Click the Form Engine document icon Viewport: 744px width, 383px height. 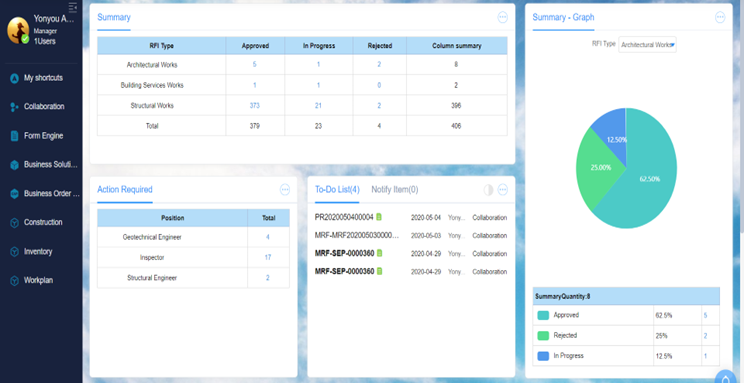pyautogui.click(x=14, y=136)
